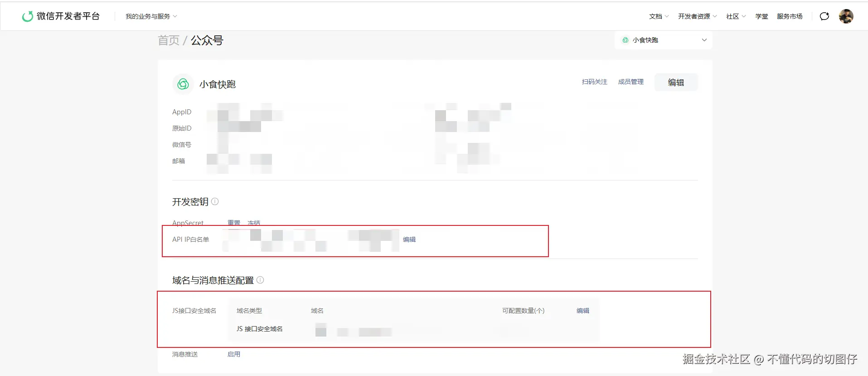Click the WeChat developer platform logo

pos(61,16)
